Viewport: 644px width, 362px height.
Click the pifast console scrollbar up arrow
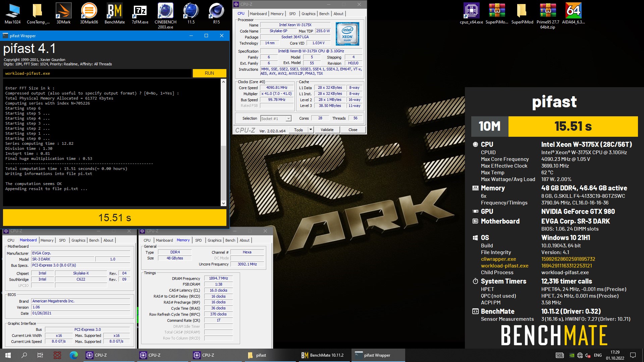click(223, 81)
